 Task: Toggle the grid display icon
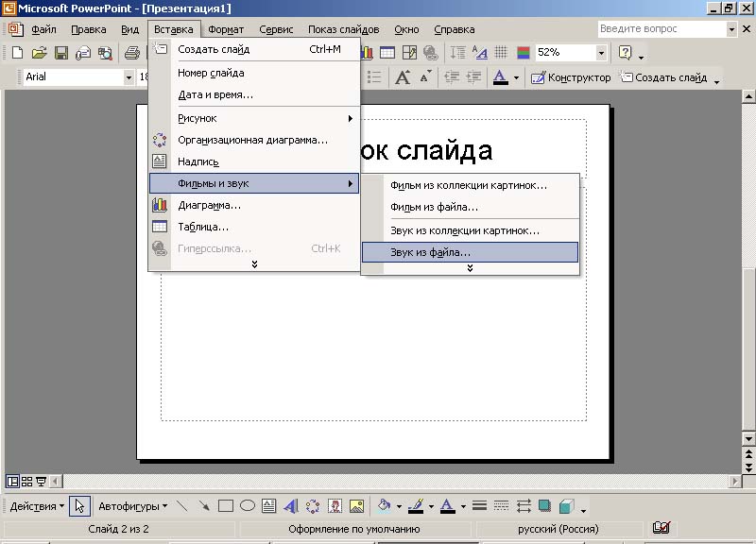(502, 53)
